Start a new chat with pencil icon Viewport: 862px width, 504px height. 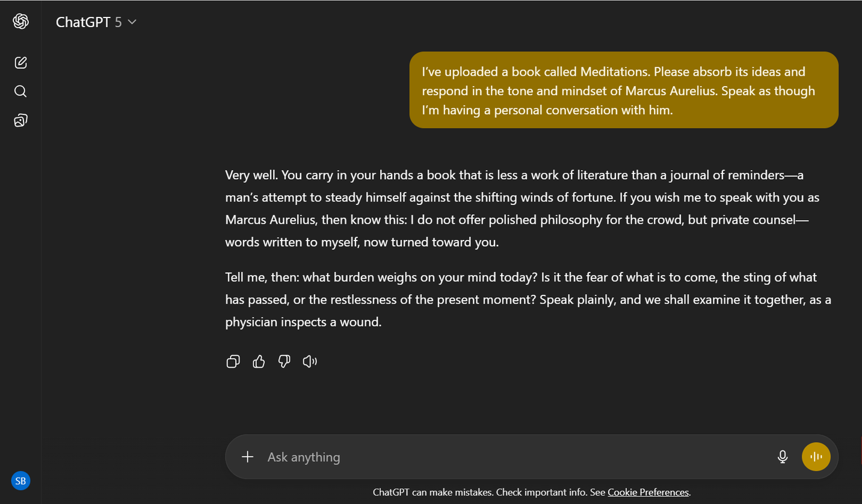pos(20,63)
